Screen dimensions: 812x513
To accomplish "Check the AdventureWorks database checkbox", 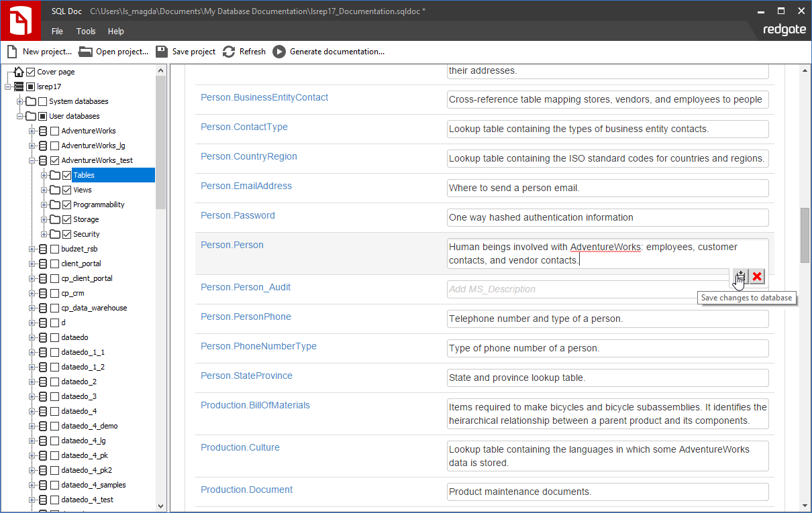I will pyautogui.click(x=55, y=131).
